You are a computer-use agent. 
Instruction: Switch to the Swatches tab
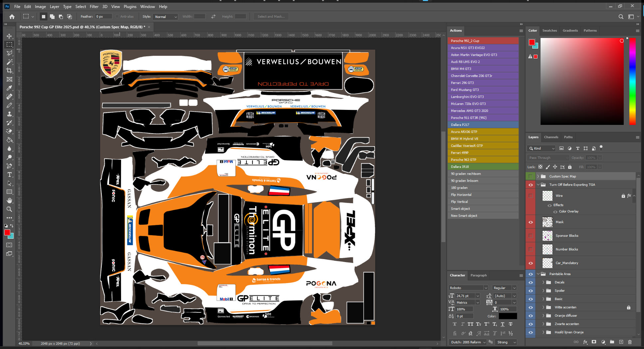pyautogui.click(x=550, y=31)
